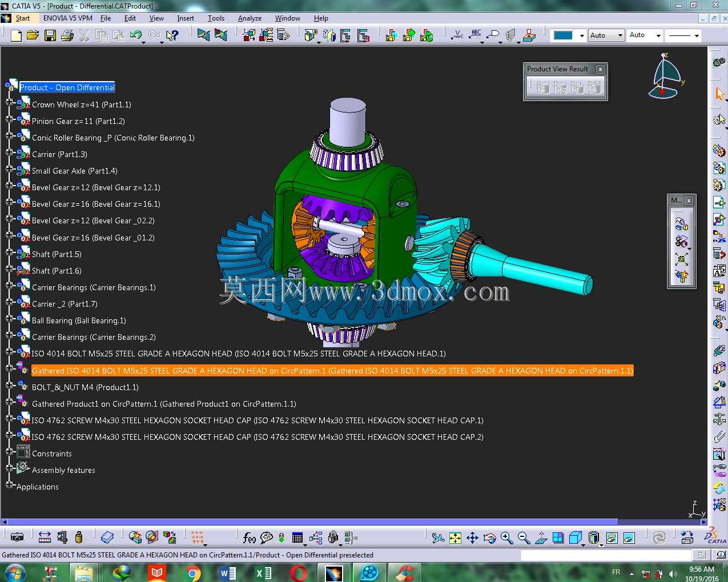Select the Normal View tool
Screen dimensions: 728x582
tap(541, 538)
